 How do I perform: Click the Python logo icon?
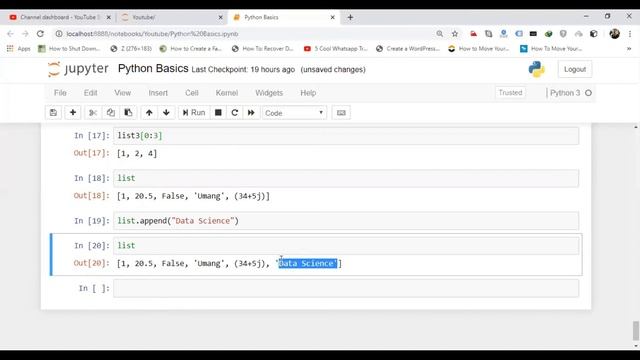click(536, 69)
